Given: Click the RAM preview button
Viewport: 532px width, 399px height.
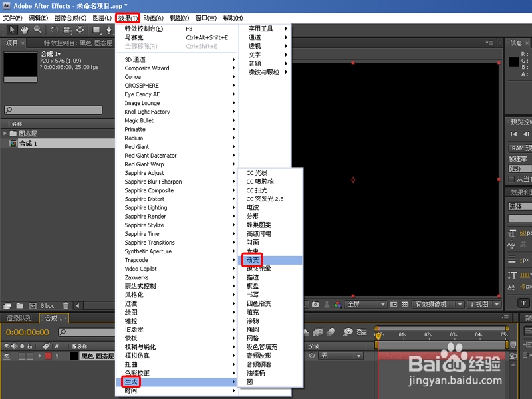Looking at the screenshot, I should click(x=520, y=148).
